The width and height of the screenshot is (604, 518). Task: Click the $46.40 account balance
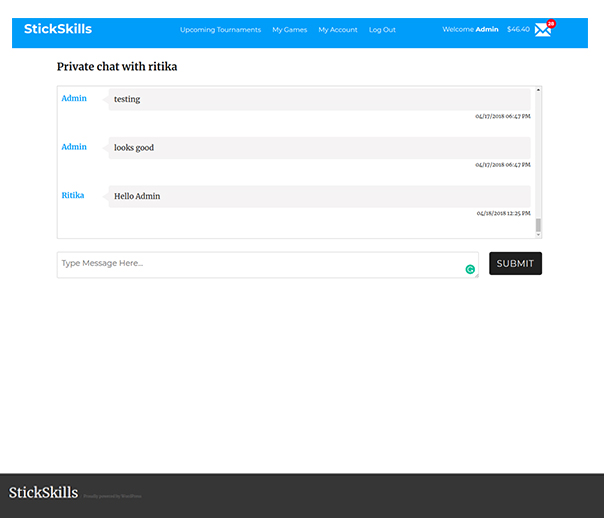coord(518,30)
